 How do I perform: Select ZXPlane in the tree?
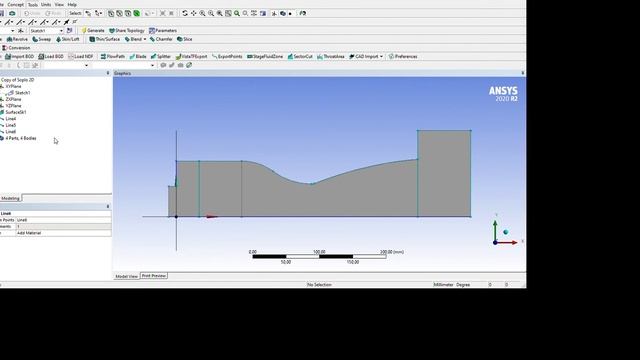[x=13, y=100]
